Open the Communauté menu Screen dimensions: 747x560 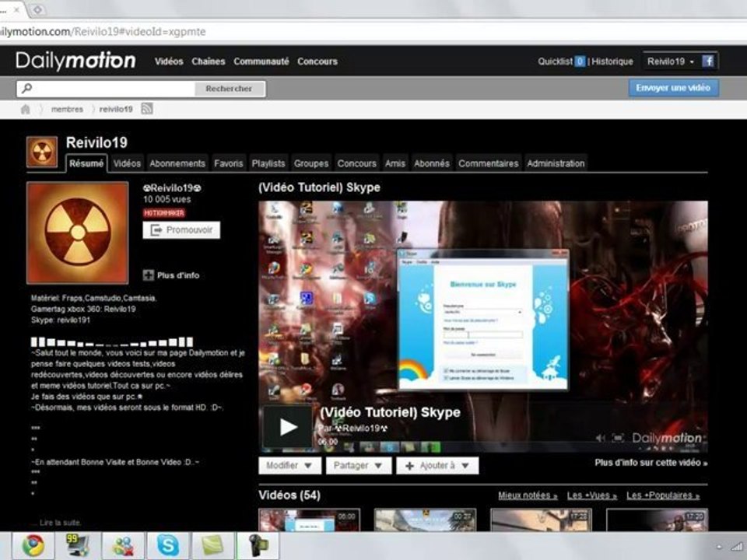(261, 61)
